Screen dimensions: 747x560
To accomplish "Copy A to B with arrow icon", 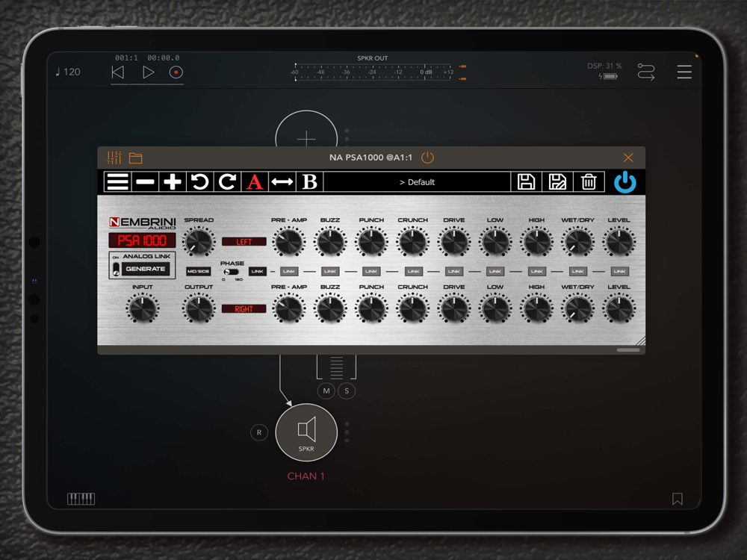I will (282, 182).
